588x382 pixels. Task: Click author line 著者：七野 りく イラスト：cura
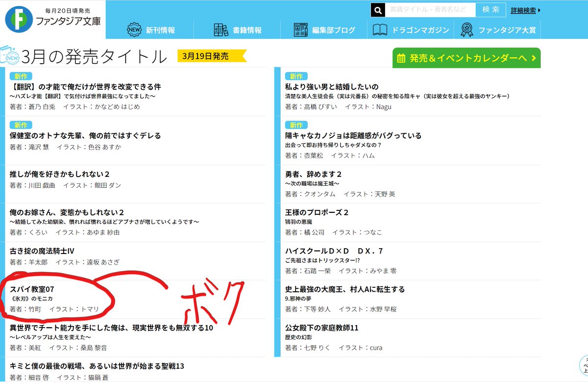[334, 348]
